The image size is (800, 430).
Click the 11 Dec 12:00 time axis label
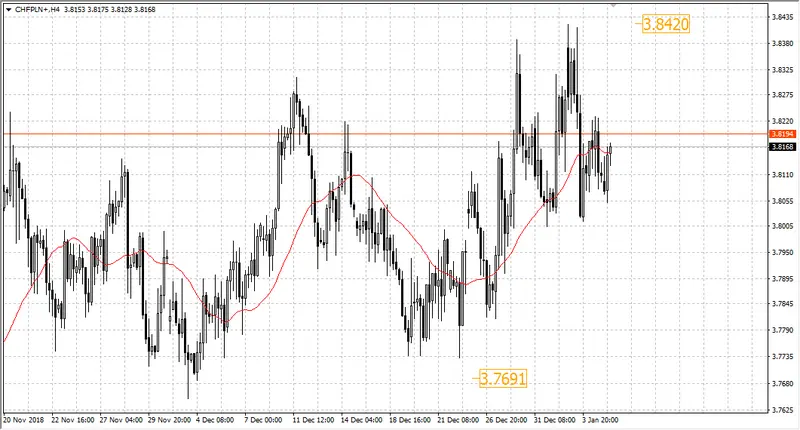[313, 420]
